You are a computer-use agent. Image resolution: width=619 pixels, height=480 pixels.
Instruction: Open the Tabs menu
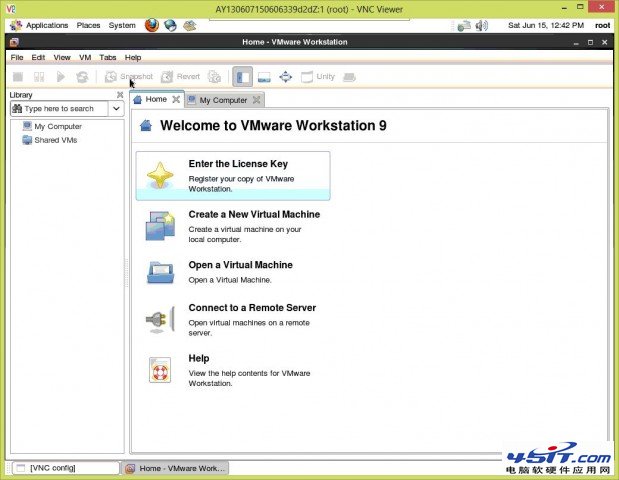pos(107,58)
